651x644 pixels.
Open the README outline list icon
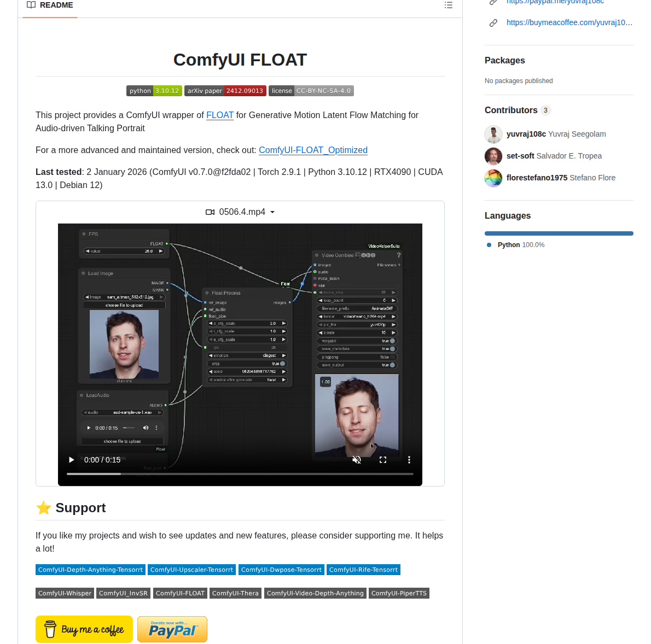[448, 5]
